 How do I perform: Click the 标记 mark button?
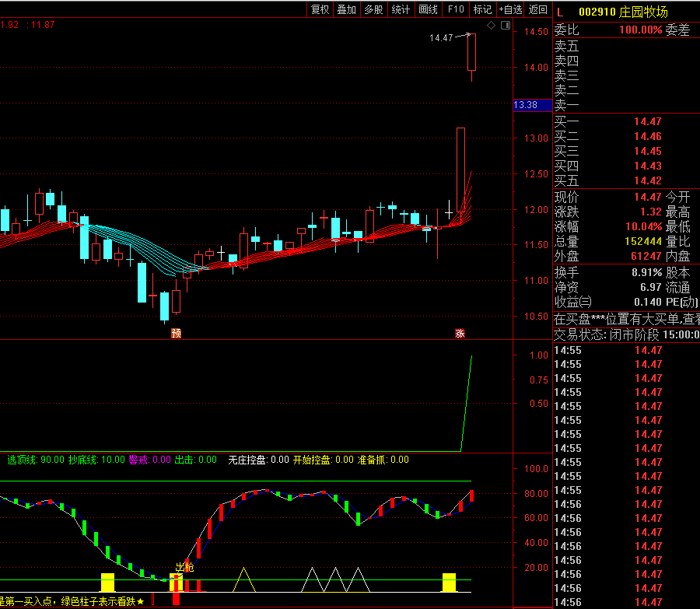[482, 9]
